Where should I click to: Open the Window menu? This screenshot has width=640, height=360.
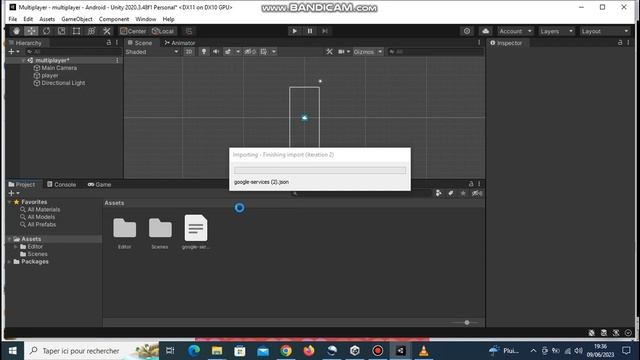click(x=146, y=19)
